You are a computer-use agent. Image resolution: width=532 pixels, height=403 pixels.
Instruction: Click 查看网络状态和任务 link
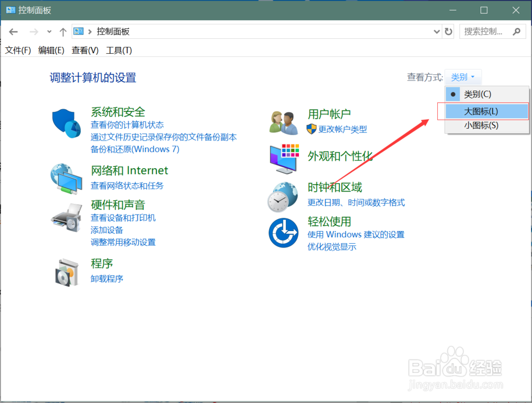[127, 186]
